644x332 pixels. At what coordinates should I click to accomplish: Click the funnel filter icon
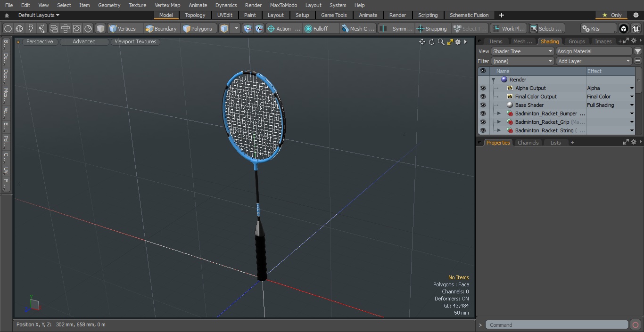pyautogui.click(x=638, y=51)
